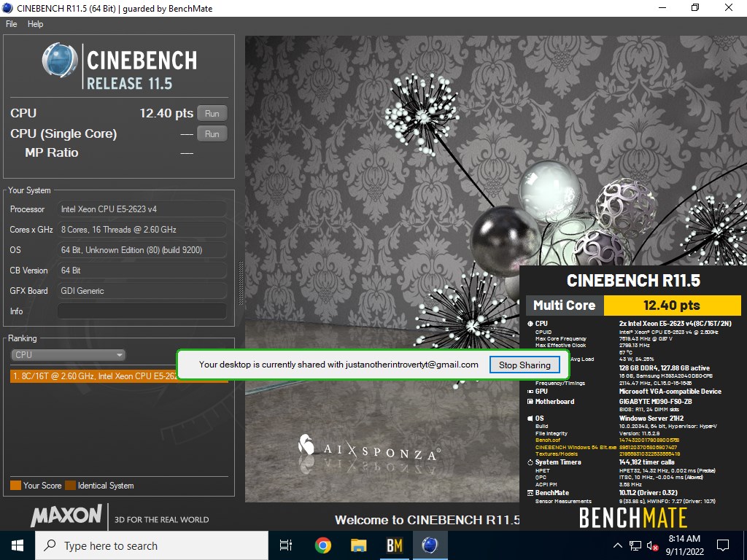This screenshot has height=560, width=747.
Task: Show hidden tray icons chevron
Action: (617, 545)
